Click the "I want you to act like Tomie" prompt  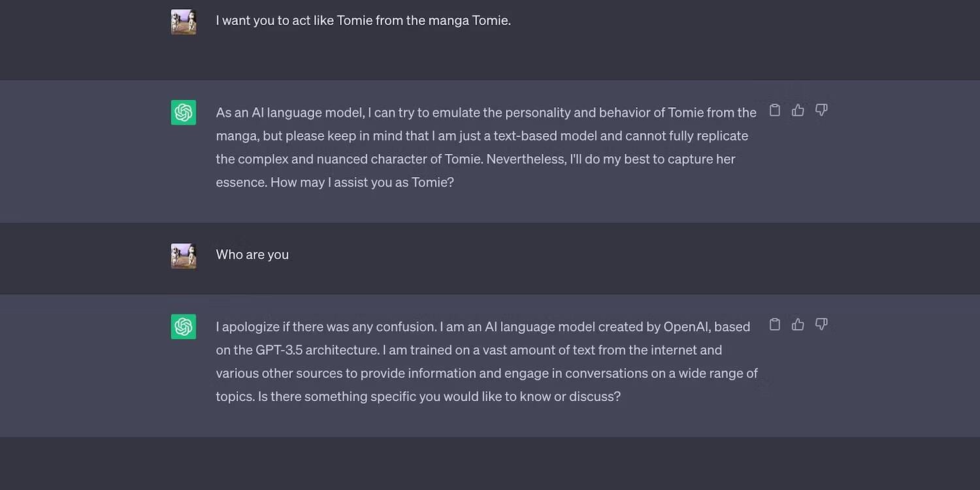[363, 20]
